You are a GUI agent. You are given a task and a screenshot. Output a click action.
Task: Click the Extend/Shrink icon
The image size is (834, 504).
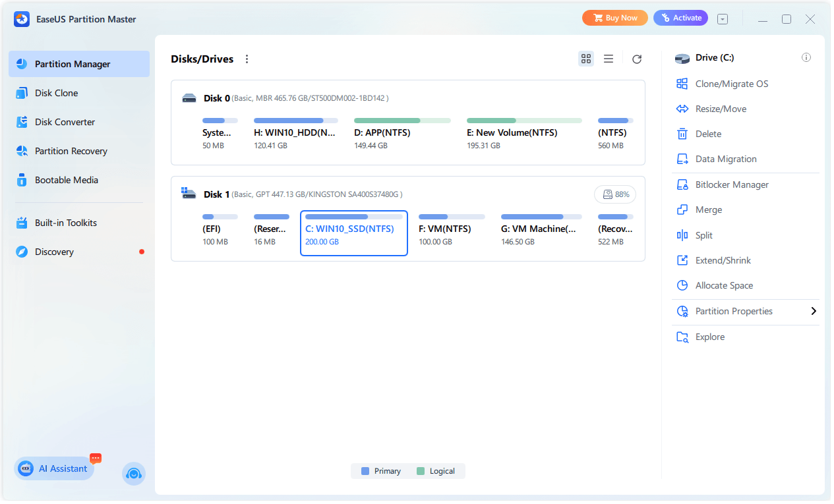[x=682, y=260]
